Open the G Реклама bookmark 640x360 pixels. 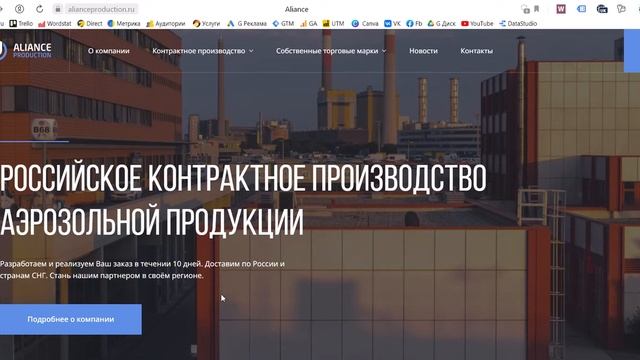tap(247, 24)
